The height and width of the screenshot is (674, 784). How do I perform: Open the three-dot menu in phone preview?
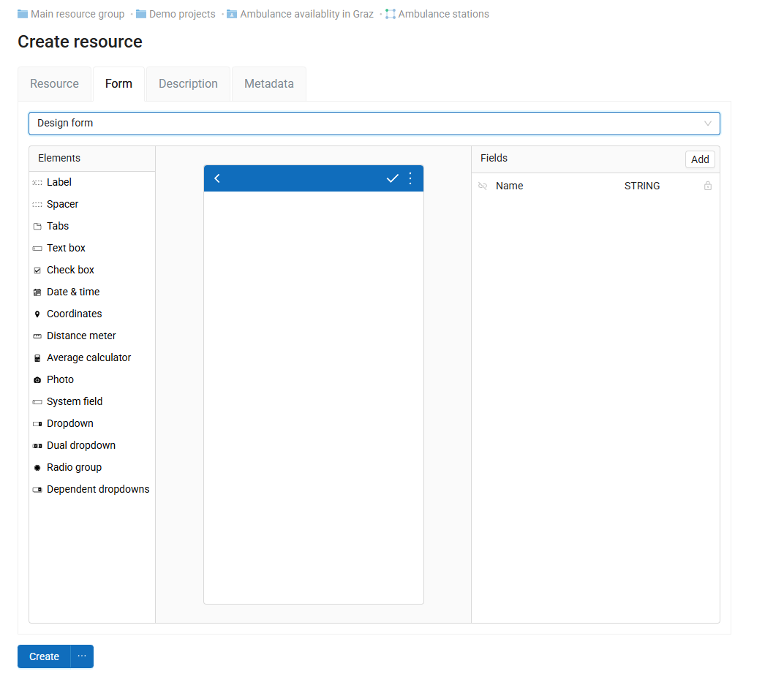coord(410,178)
